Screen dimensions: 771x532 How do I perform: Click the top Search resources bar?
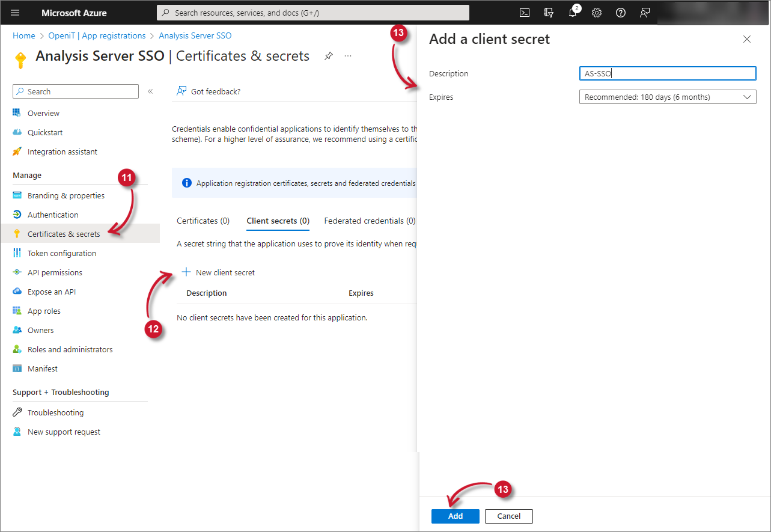pos(313,13)
